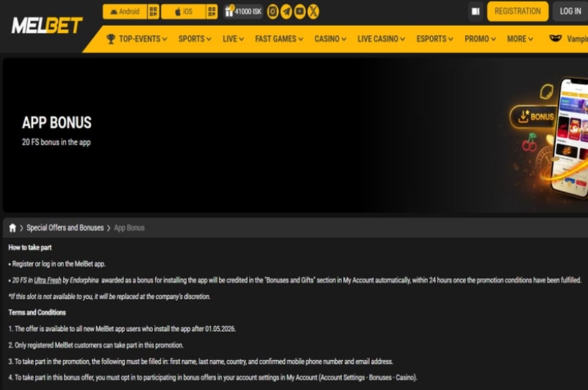Viewport: 588px width, 390px height.
Task: Click the 'Terms and Conditions' heading
Action: click(x=37, y=312)
